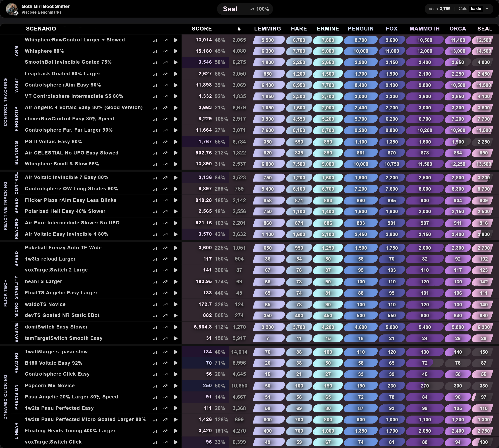This screenshot has width=499, height=448.
Task: Click trend graph icon for Pokeball Frenzy Auto TE Wide
Action: tap(165, 248)
